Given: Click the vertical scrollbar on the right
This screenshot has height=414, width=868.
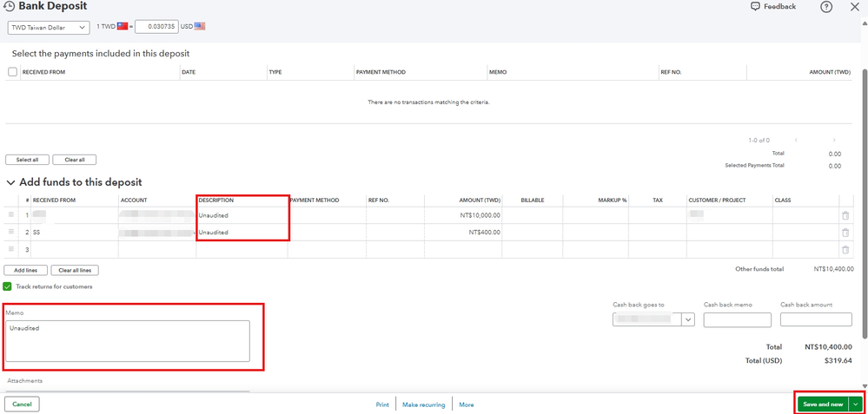Looking at the screenshot, I should pos(865,205).
